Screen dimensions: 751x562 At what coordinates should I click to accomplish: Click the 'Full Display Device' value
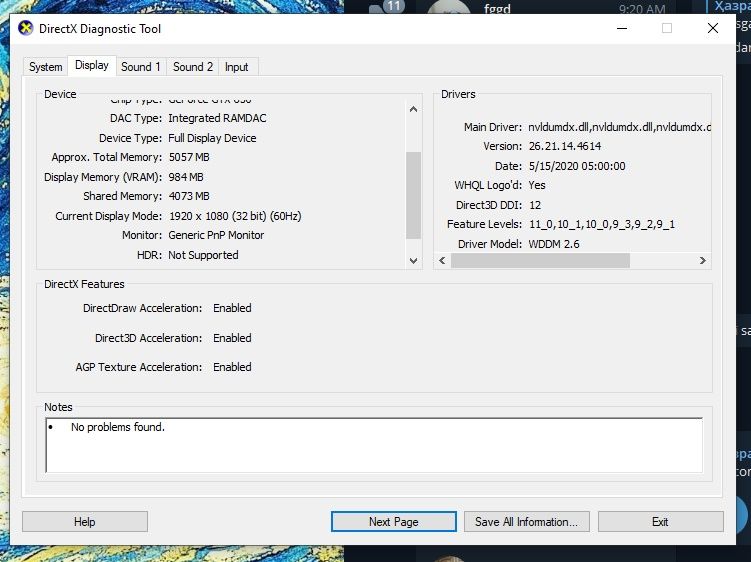[x=212, y=138]
